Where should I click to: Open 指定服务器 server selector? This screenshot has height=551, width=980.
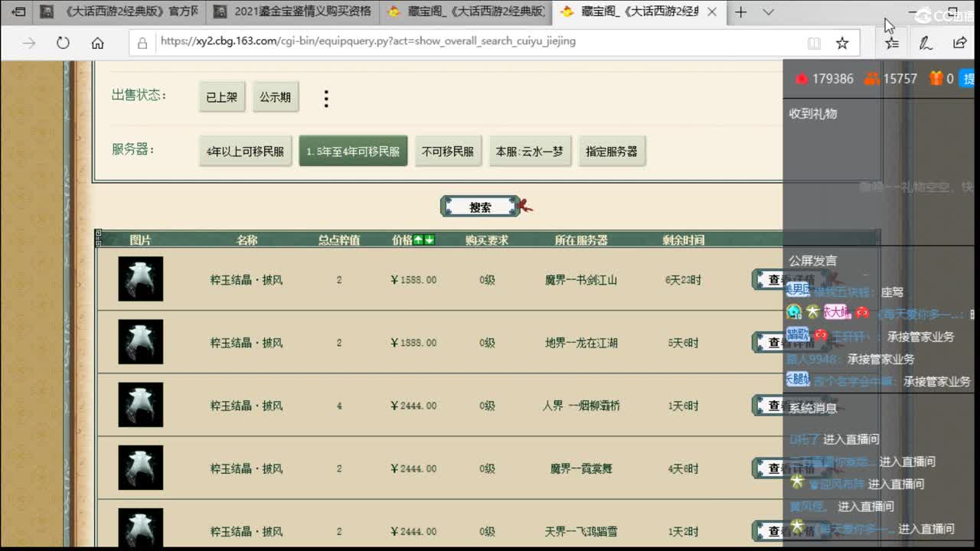(x=612, y=152)
